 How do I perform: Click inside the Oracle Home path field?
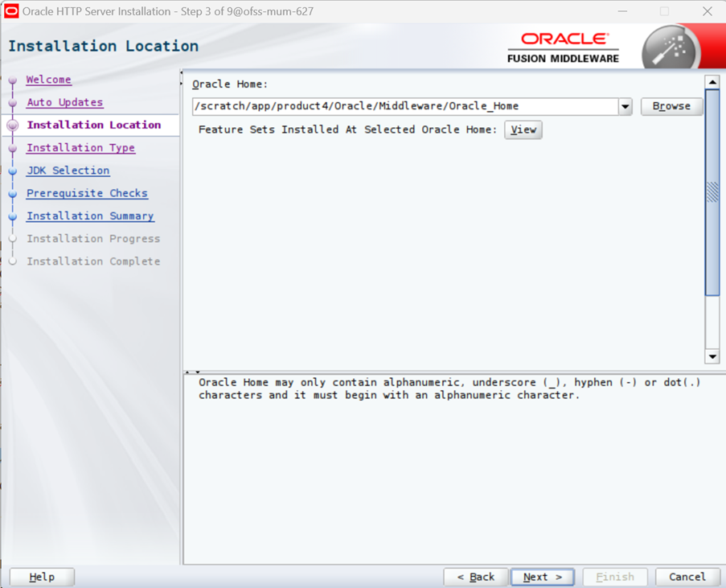click(x=405, y=106)
